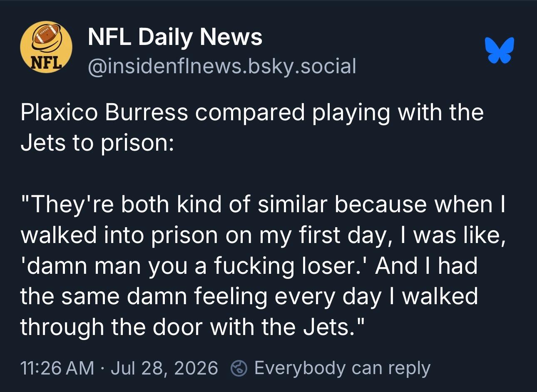Viewport: 537px width, 392px height.
Task: Open the NFL Daily News display name
Action: click(x=175, y=37)
